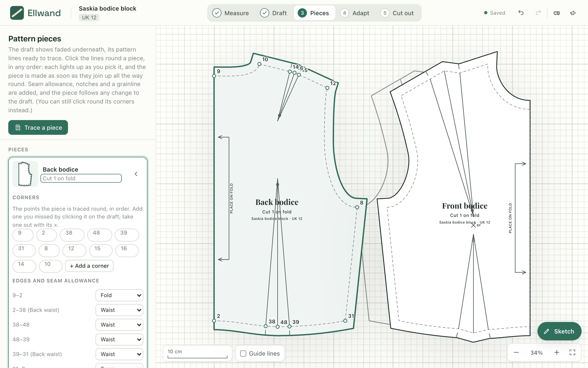Click corner chip 15
588x368 pixels.
click(x=101, y=250)
